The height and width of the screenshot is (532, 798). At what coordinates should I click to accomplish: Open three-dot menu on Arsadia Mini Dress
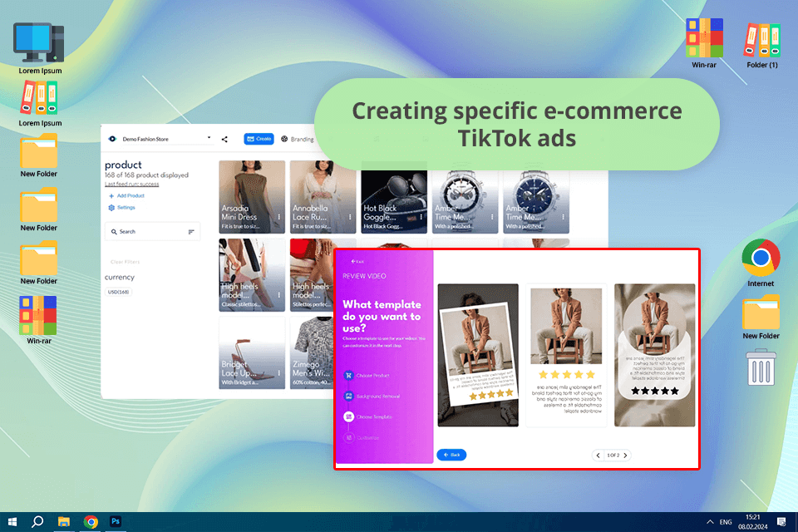click(279, 217)
